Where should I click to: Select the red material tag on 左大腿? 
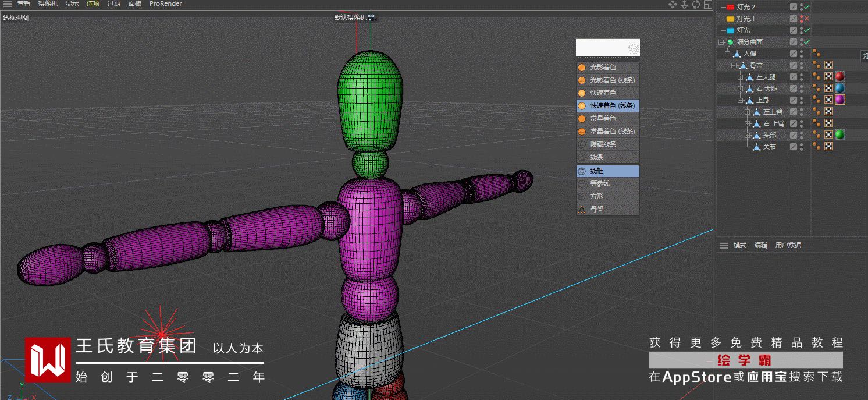839,77
